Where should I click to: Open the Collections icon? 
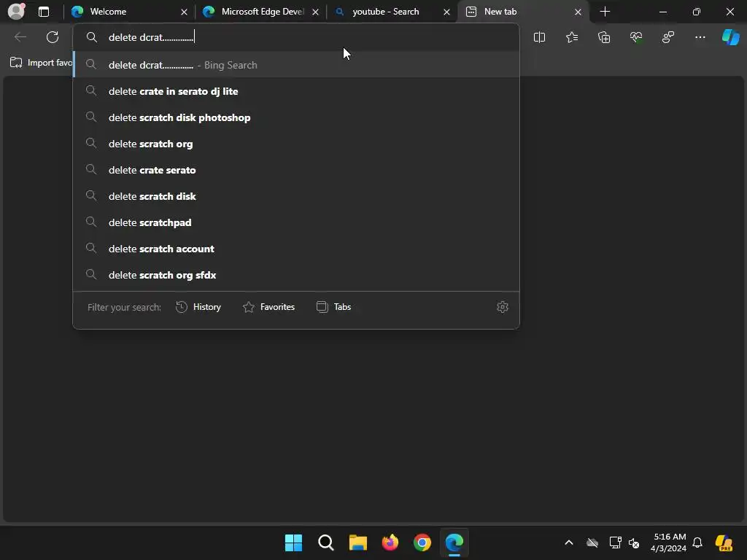(x=603, y=37)
